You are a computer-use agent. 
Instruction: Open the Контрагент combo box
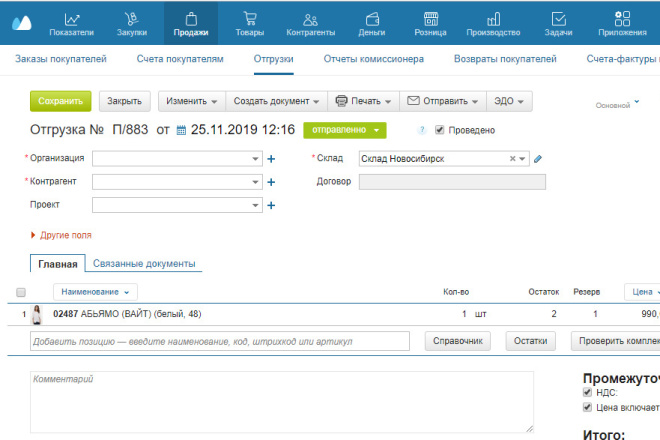tap(177, 182)
